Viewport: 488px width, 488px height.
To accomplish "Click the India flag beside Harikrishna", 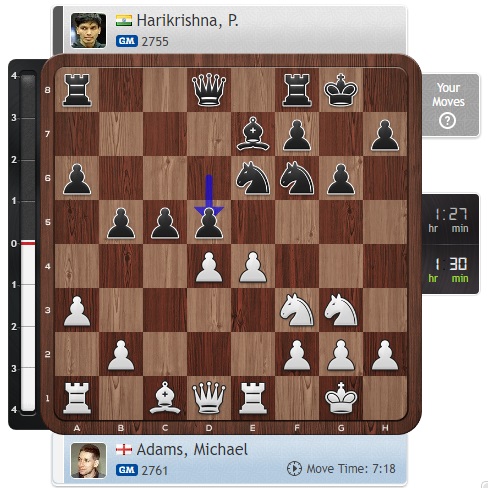I will tap(124, 20).
